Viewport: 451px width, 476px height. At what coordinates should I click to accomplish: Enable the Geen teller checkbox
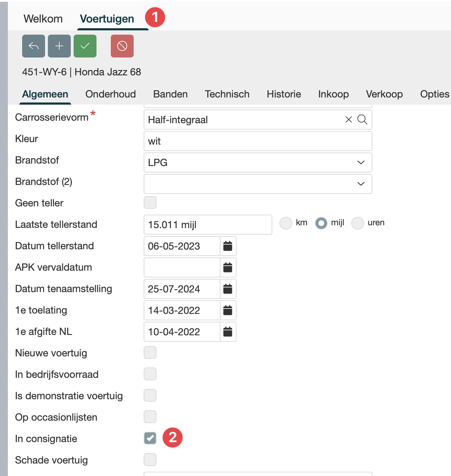pyautogui.click(x=150, y=202)
